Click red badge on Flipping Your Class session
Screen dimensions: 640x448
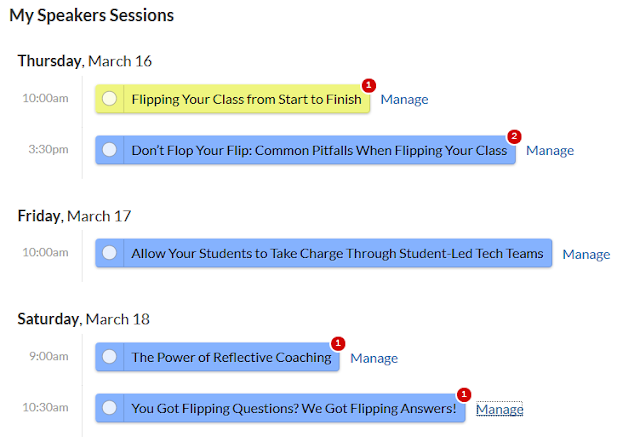pos(368,85)
